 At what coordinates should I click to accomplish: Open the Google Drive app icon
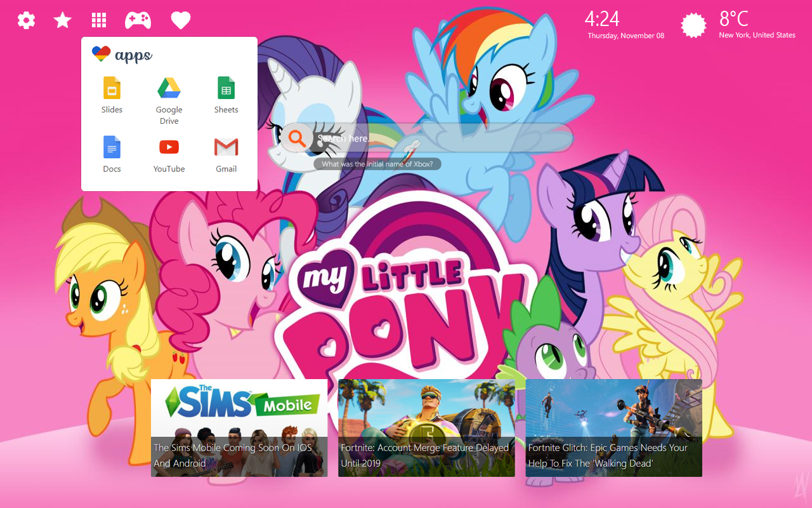169,88
